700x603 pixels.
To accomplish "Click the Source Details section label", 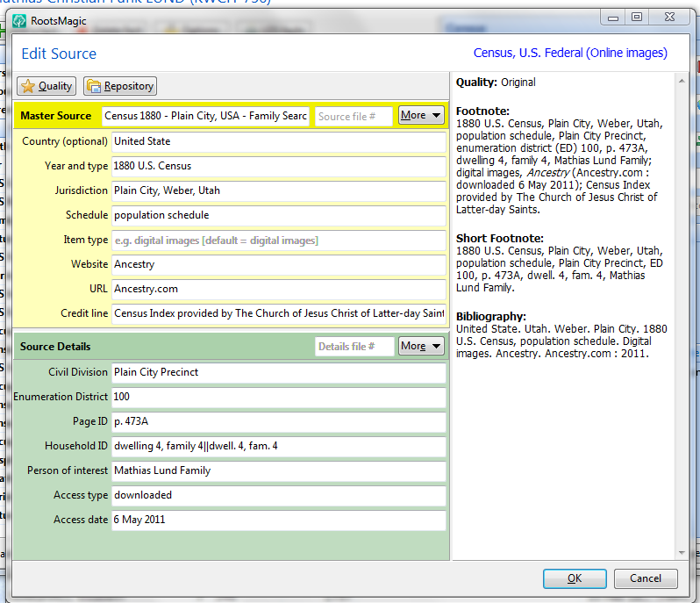I will click(55, 347).
